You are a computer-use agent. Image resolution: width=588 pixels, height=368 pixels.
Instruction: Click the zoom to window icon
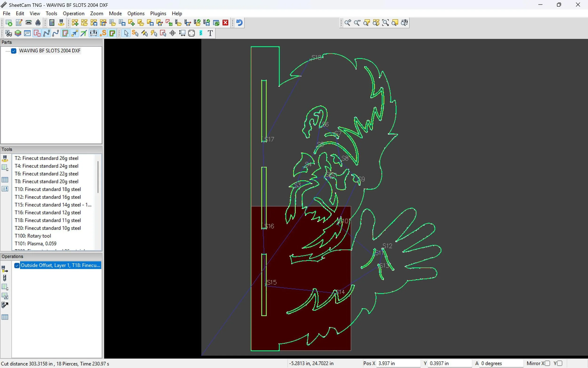tap(385, 23)
